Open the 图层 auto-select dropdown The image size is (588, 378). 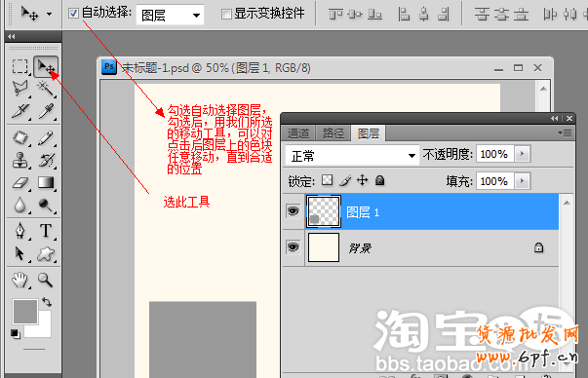170,15
